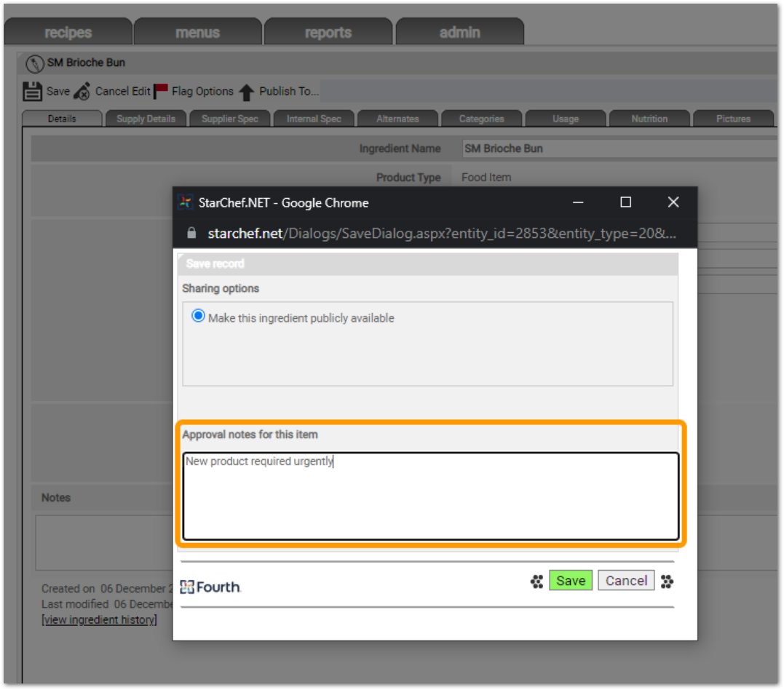
Task: Click the Save floppy disk icon in toolbar
Action: coord(33,92)
